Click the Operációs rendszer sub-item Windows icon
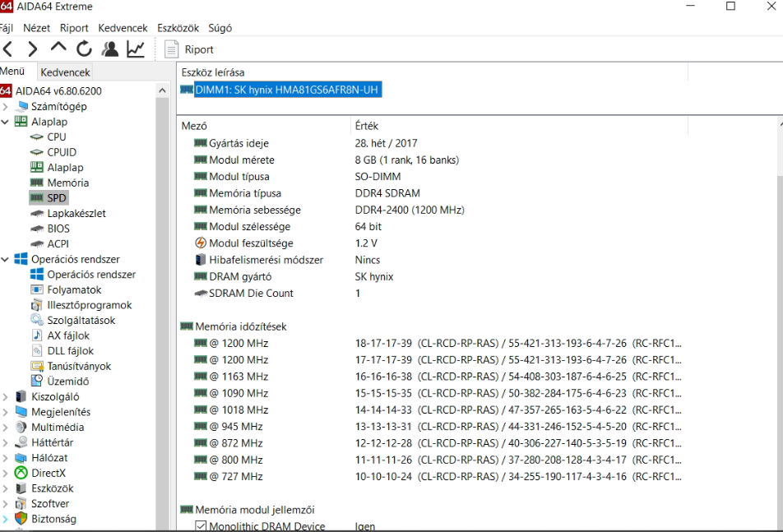The width and height of the screenshot is (783, 532). pyautogui.click(x=36, y=275)
